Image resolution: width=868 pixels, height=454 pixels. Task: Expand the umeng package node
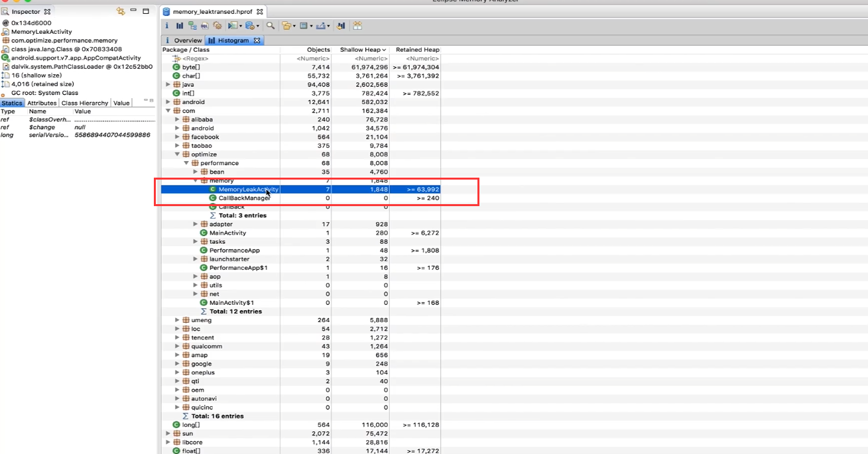(x=176, y=319)
